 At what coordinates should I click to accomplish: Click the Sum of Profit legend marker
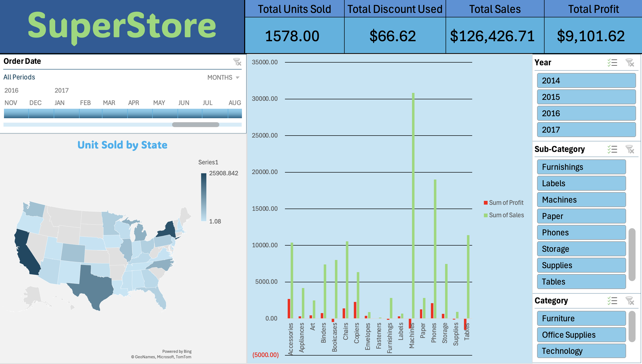click(x=486, y=203)
